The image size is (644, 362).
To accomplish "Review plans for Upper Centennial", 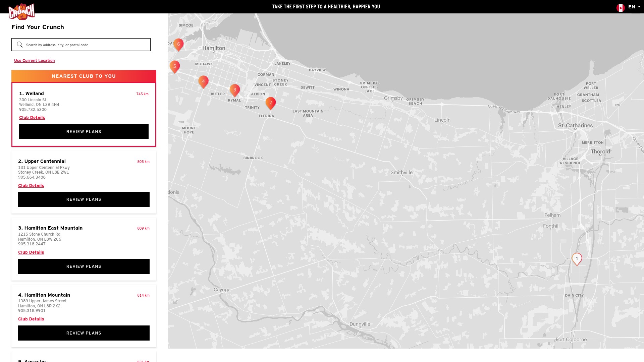I will tap(84, 199).
